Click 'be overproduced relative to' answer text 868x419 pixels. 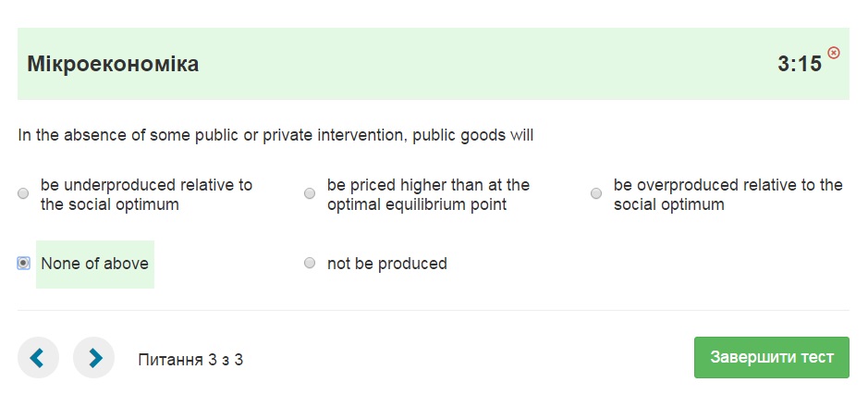tap(727, 185)
